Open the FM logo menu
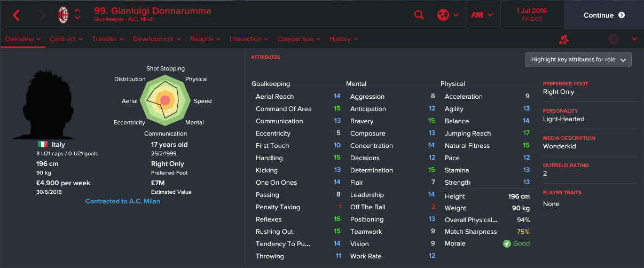 (482, 15)
